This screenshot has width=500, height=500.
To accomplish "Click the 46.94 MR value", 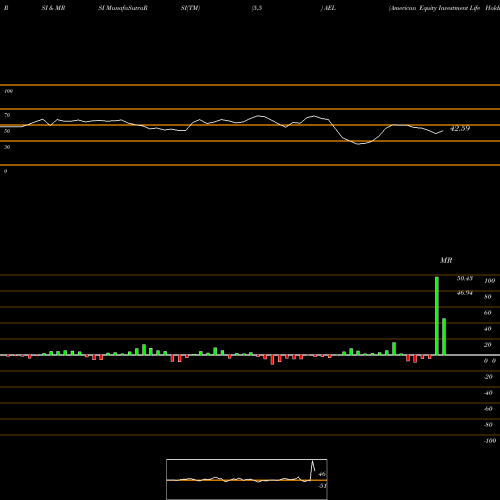I will (465, 293).
